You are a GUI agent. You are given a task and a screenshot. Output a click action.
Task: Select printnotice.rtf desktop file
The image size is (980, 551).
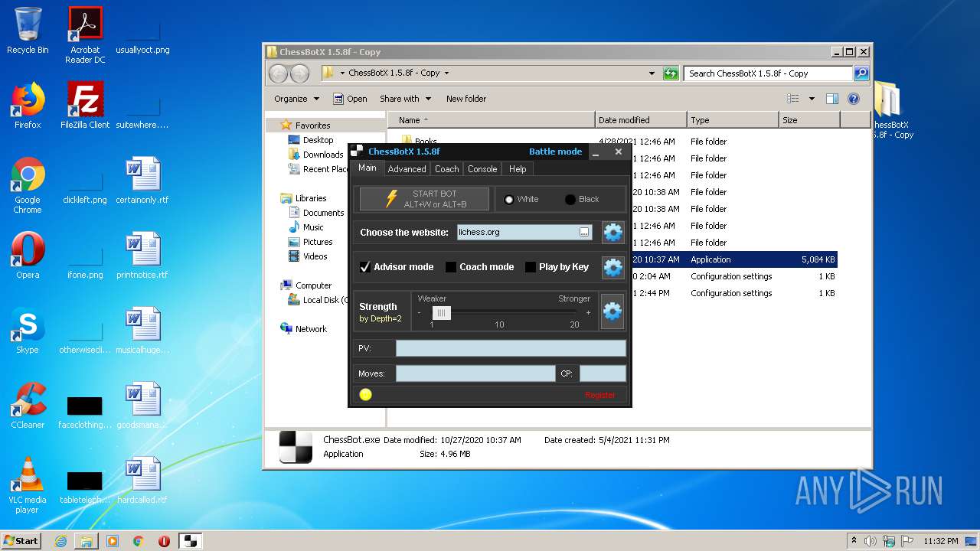(142, 256)
